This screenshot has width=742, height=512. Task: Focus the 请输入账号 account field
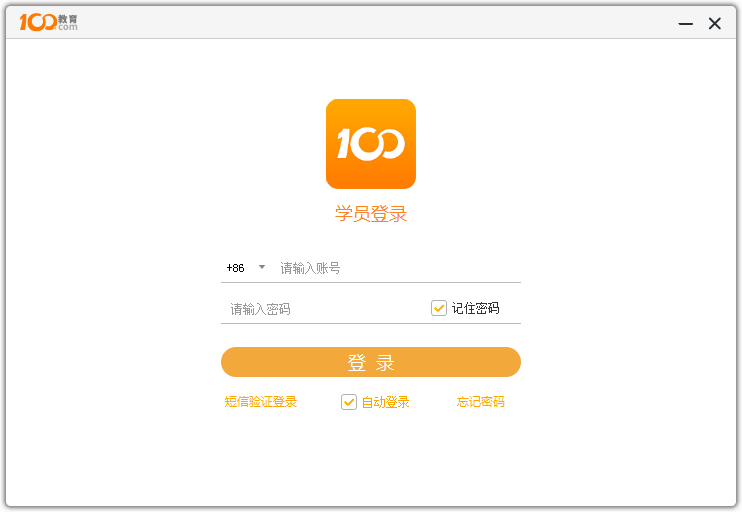(399, 268)
